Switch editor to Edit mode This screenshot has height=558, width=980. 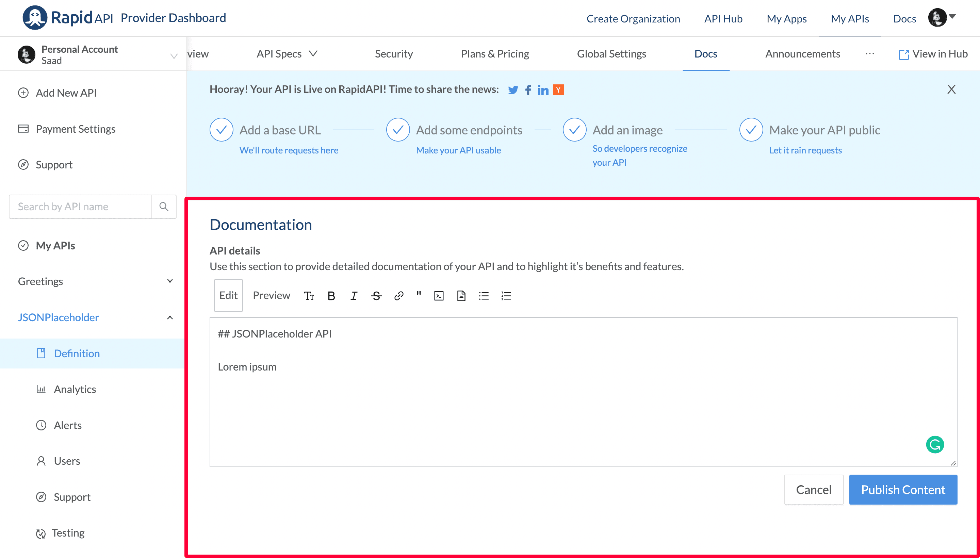228,295
